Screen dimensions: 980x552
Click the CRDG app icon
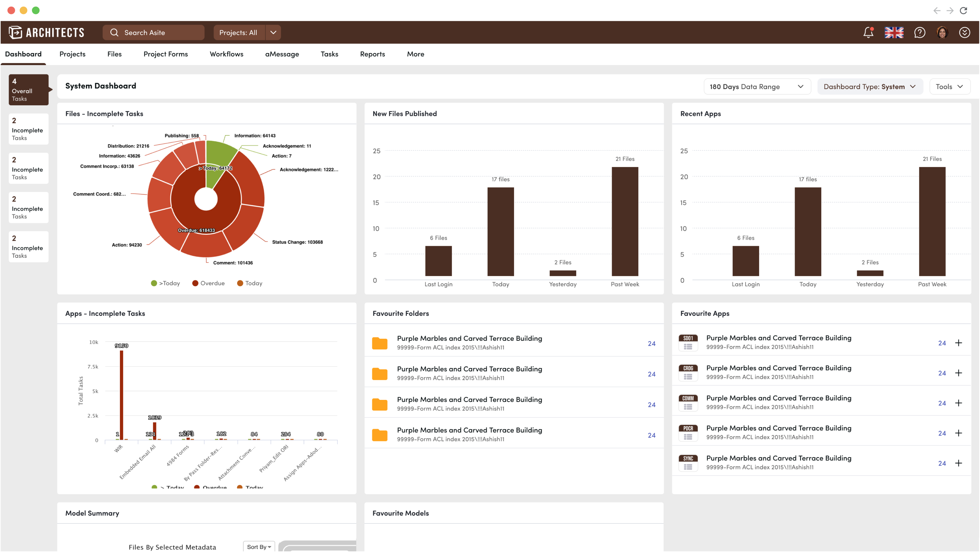click(688, 373)
